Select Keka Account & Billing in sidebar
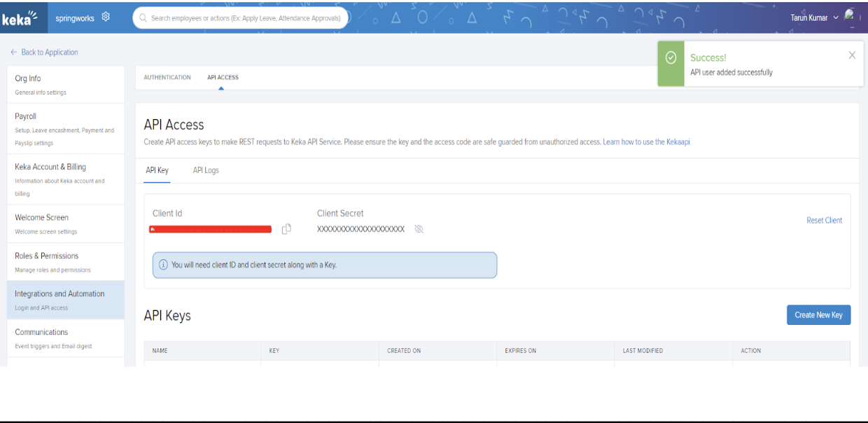Viewport: 868px width, 423px height. [x=50, y=167]
